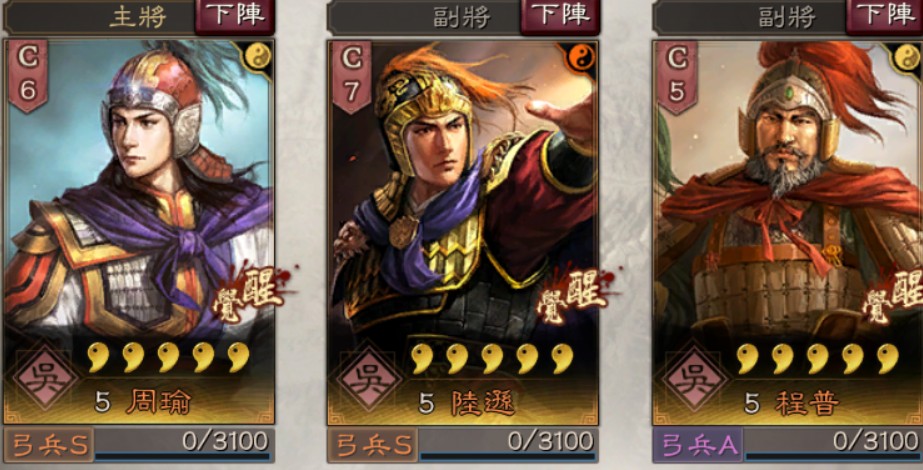Click the 下陣 button above 陸遜
The width and height of the screenshot is (923, 470).
[560, 16]
